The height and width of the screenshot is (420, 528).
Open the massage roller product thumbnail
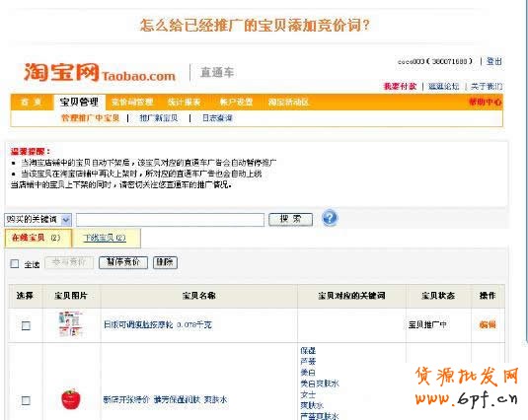click(71, 324)
